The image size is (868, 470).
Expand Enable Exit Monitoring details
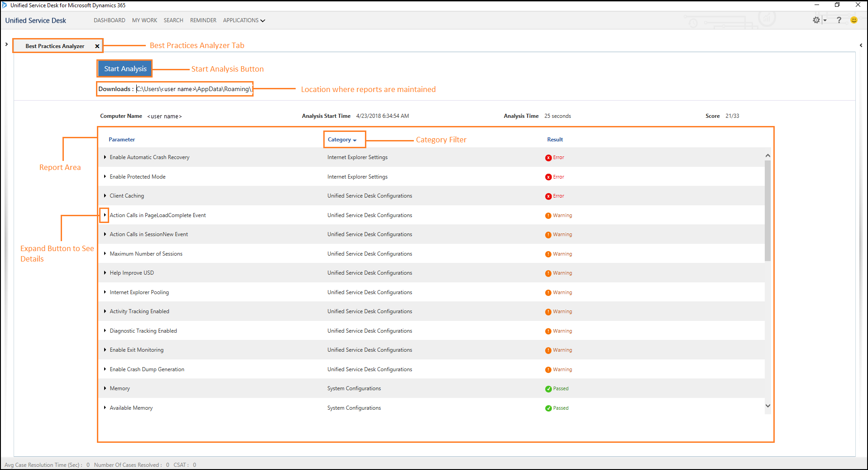coord(105,350)
